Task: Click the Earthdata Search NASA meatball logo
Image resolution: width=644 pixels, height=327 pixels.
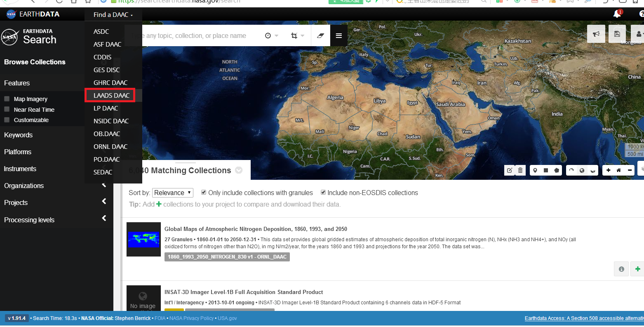Action: click(x=9, y=37)
